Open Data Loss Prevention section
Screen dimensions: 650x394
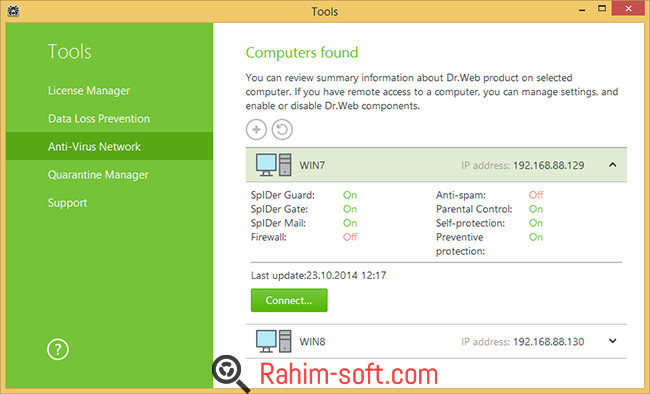point(99,119)
